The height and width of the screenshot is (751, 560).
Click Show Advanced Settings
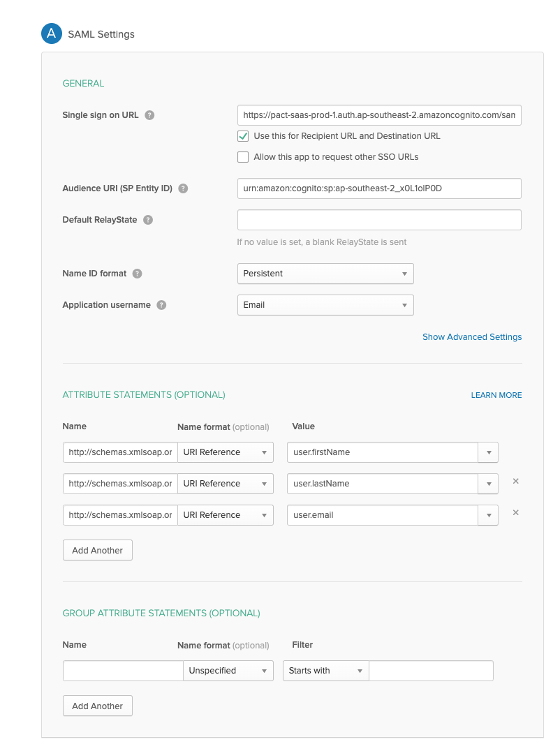pyautogui.click(x=472, y=337)
